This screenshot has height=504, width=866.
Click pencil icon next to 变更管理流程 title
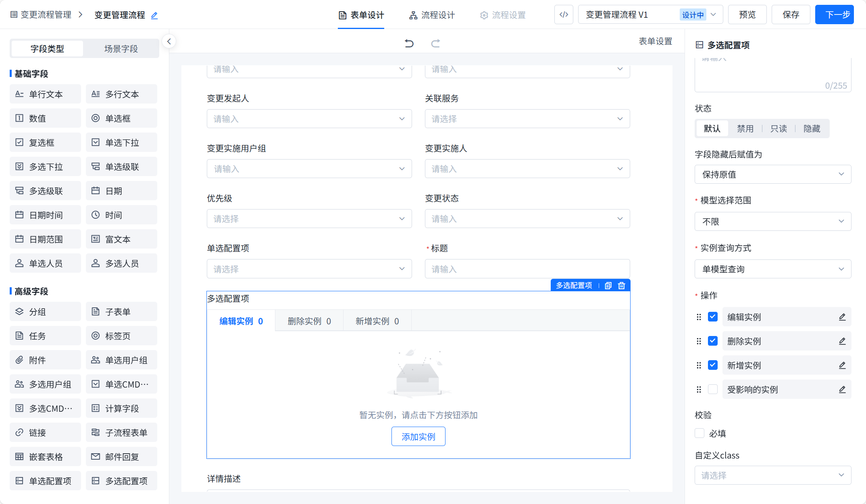pyautogui.click(x=154, y=15)
